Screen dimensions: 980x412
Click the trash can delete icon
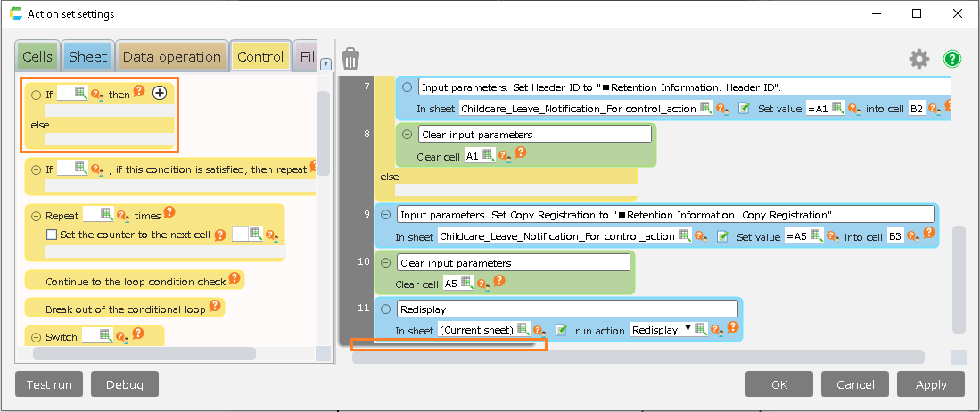coord(350,59)
